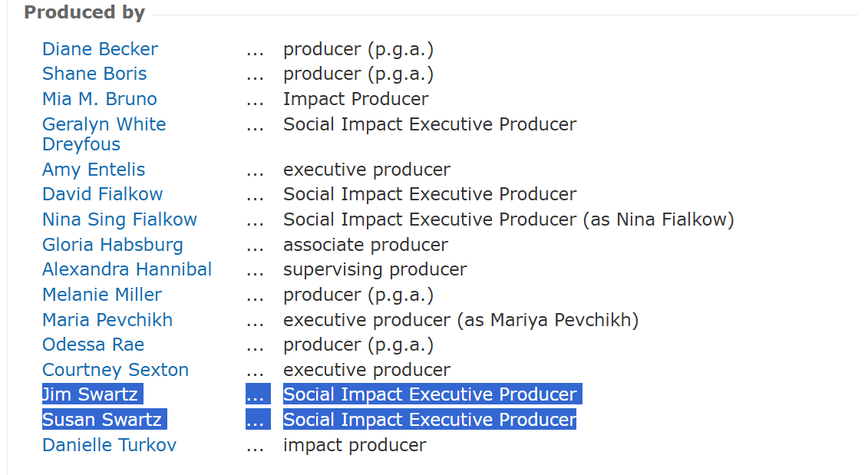Click the David Fialkow link

click(102, 194)
